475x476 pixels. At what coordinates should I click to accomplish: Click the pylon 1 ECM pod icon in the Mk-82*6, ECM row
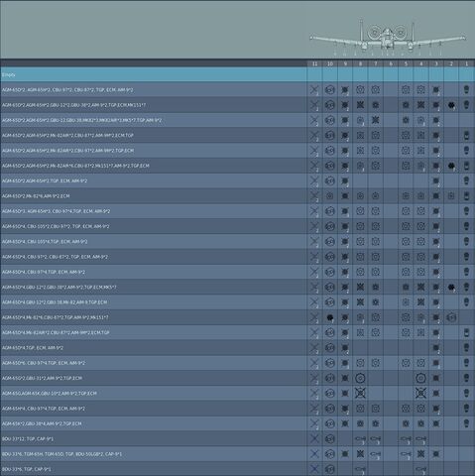click(x=466, y=196)
